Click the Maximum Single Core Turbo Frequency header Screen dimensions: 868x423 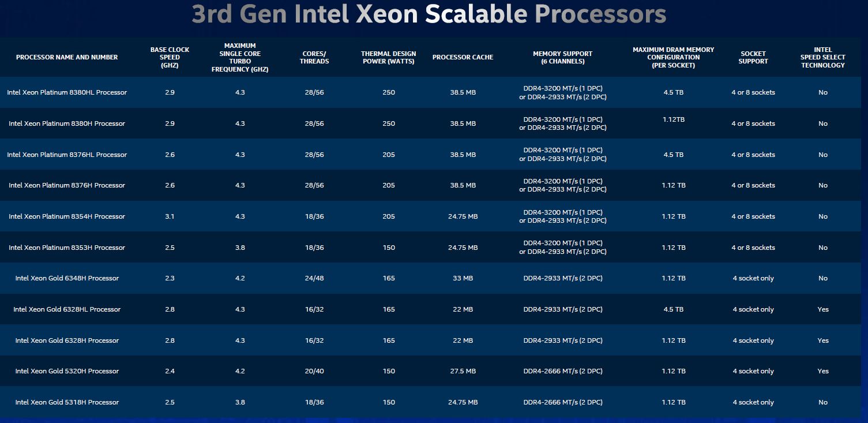coord(240,57)
